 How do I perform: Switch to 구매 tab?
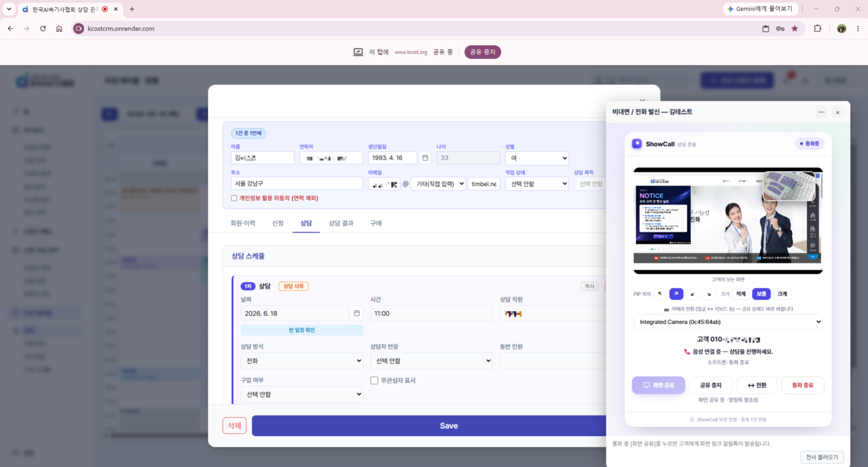click(x=376, y=223)
